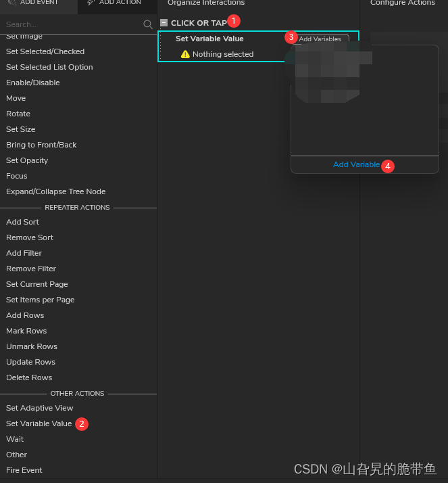448x483 pixels.
Task: Choose Set Variable Value in Other Actions
Action: point(39,423)
